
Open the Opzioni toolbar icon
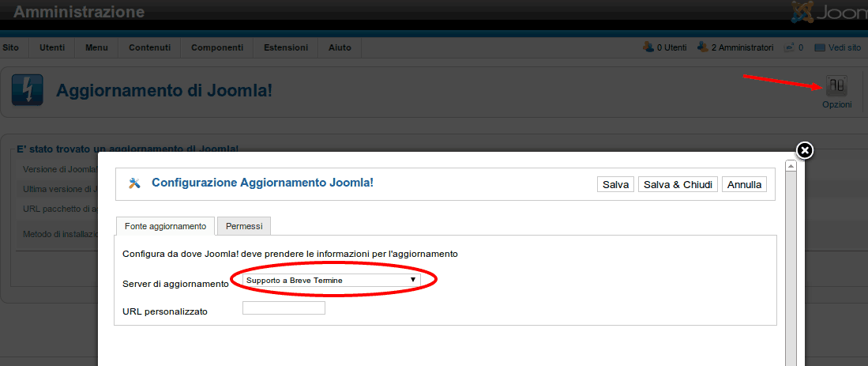pyautogui.click(x=836, y=92)
